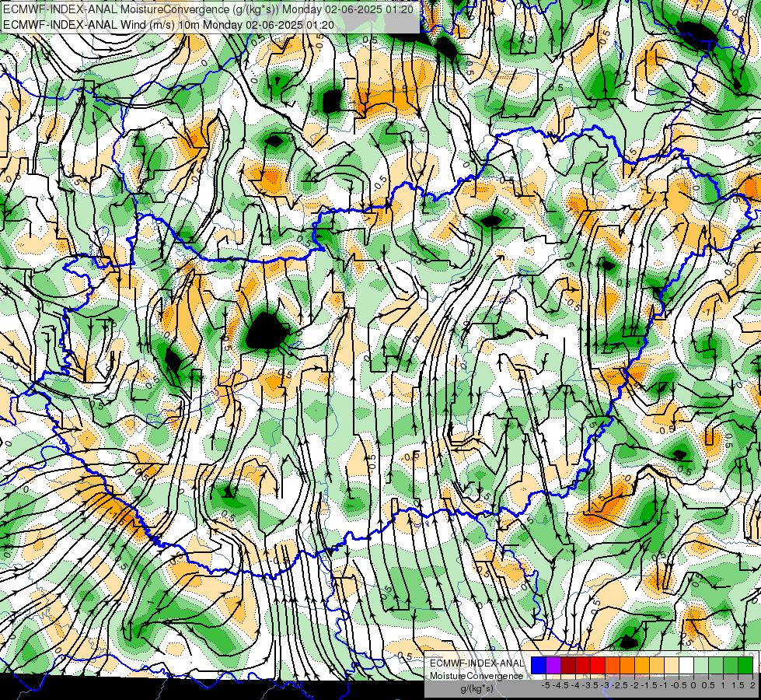Click the 1.5 legend scale value

[737, 685]
